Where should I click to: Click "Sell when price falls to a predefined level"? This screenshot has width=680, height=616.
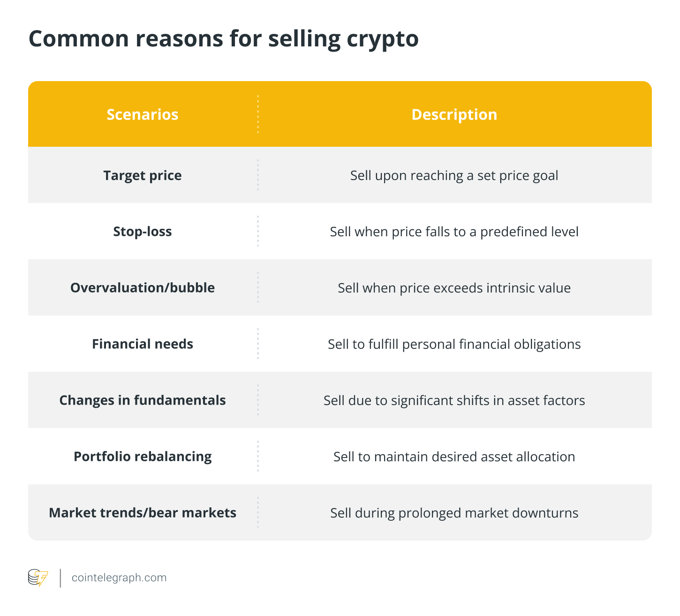(454, 232)
